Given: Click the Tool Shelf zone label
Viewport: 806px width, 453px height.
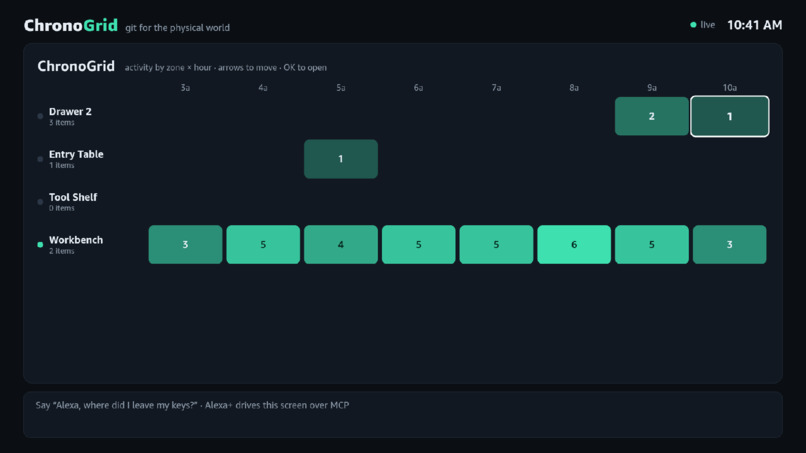Looking at the screenshot, I should pyautogui.click(x=73, y=197).
